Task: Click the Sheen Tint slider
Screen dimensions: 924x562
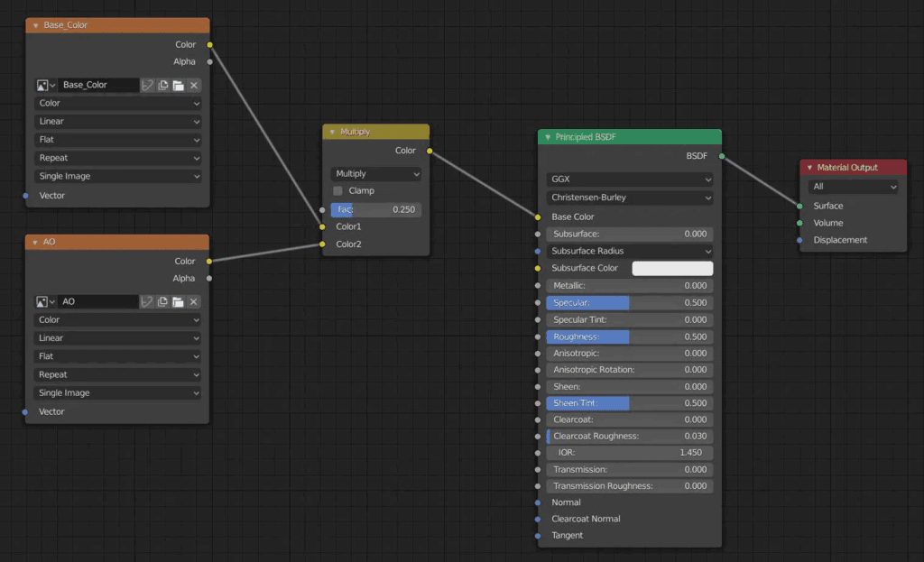Action: coord(629,403)
